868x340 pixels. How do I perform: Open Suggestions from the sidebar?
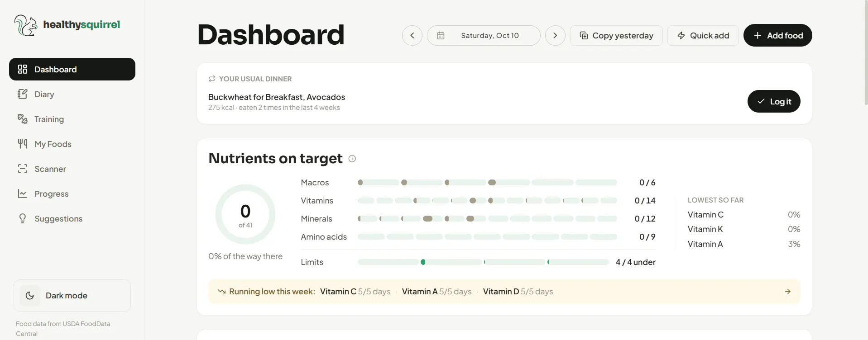pyautogui.click(x=72, y=218)
